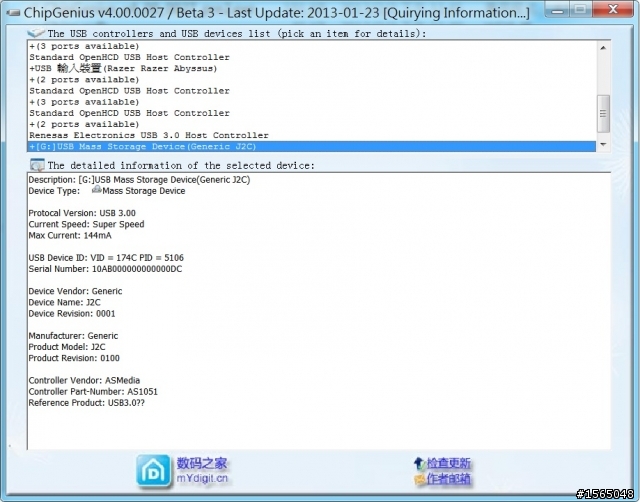Screen dimensions: 640x502
Task: Click the Product Model: J2C line
Action: click(67, 347)
